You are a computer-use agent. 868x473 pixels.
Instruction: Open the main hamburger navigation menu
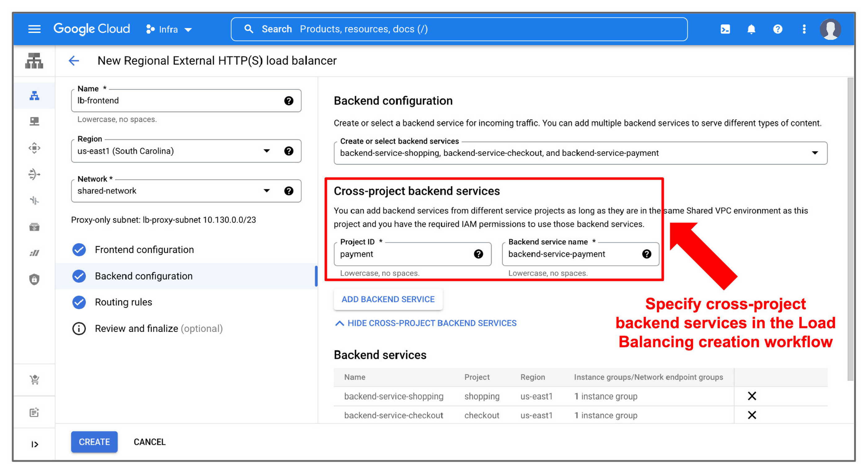(x=34, y=29)
